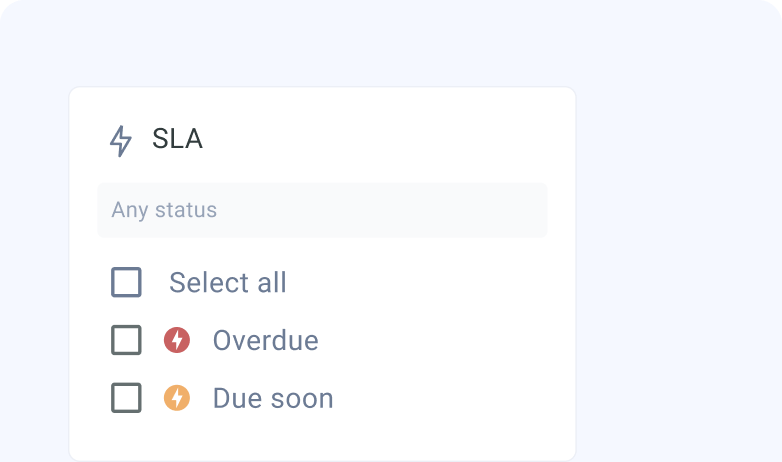Click the SLA lightning bolt header icon
Image resolution: width=782 pixels, height=462 pixels.
tap(120, 141)
